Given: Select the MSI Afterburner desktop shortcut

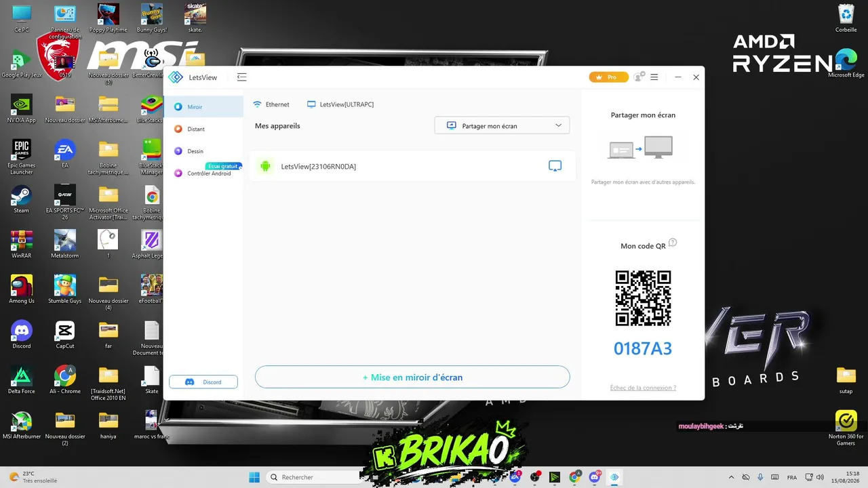Looking at the screenshot, I should (22, 426).
